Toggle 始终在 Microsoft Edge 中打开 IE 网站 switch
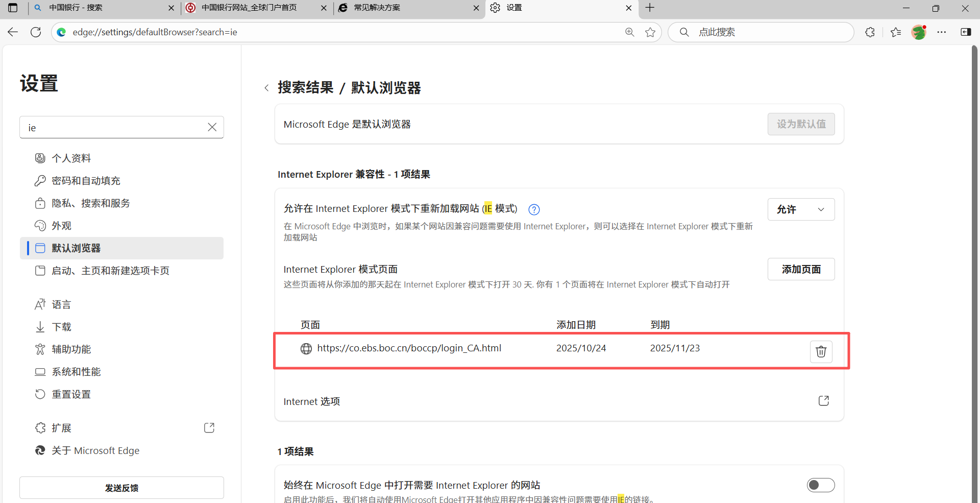This screenshot has height=503, width=980. (x=820, y=485)
